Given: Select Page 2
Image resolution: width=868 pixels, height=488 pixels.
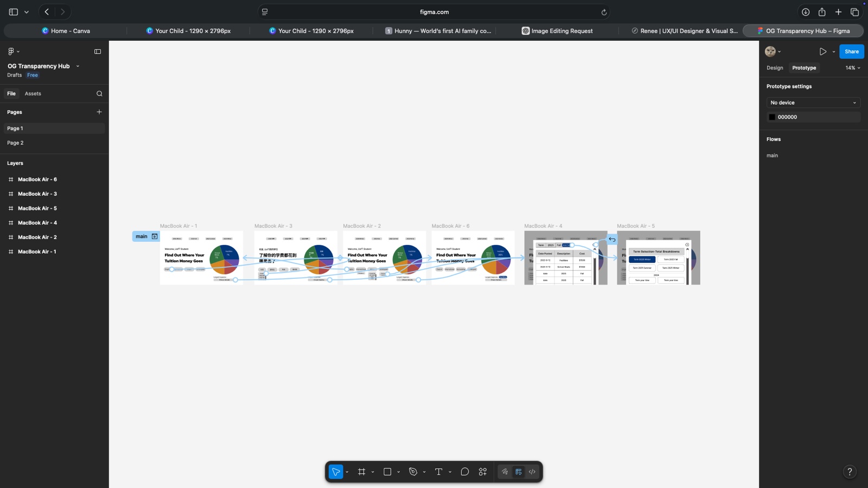Looking at the screenshot, I should [x=54, y=143].
